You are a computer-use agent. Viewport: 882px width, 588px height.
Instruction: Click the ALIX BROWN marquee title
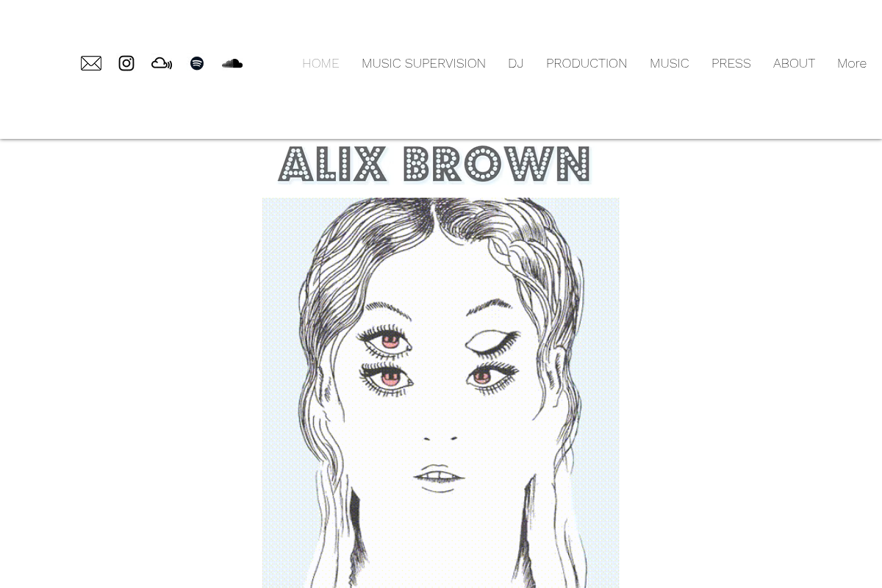(x=434, y=164)
